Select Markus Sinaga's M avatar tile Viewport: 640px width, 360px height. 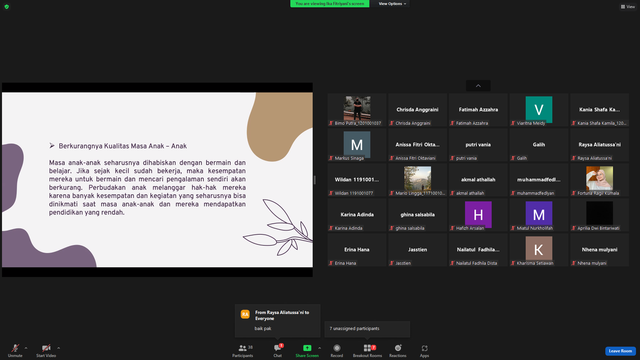click(357, 145)
